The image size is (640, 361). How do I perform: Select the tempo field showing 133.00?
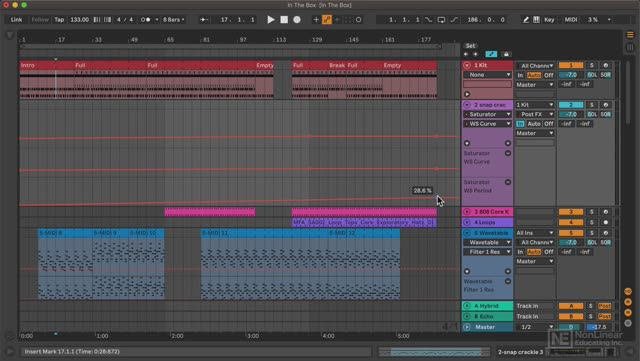pyautogui.click(x=80, y=20)
